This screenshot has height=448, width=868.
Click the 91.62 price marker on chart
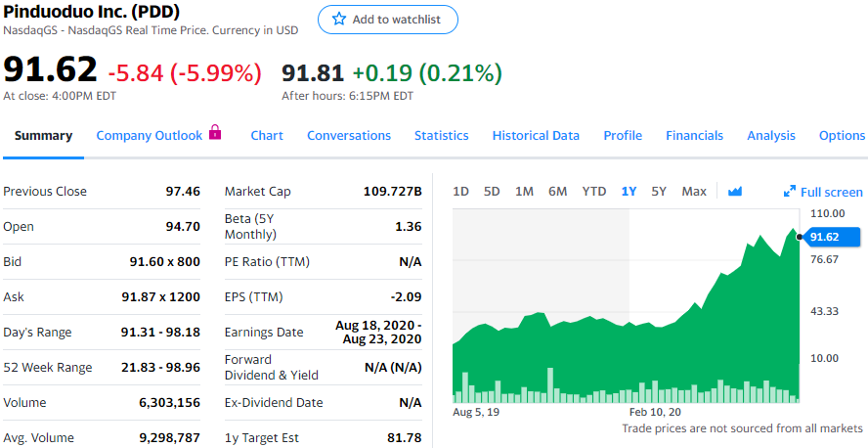pyautogui.click(x=832, y=237)
